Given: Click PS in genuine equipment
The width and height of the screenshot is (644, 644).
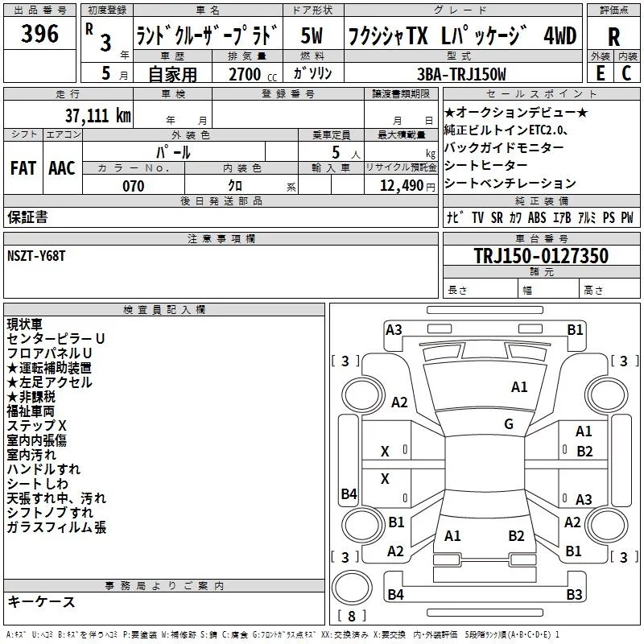Looking at the screenshot, I should coord(609,217).
